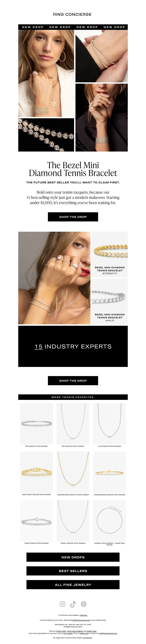Screen dimensions: 146x644
Task: Open the Pinterest social icon
Action: (83, 604)
